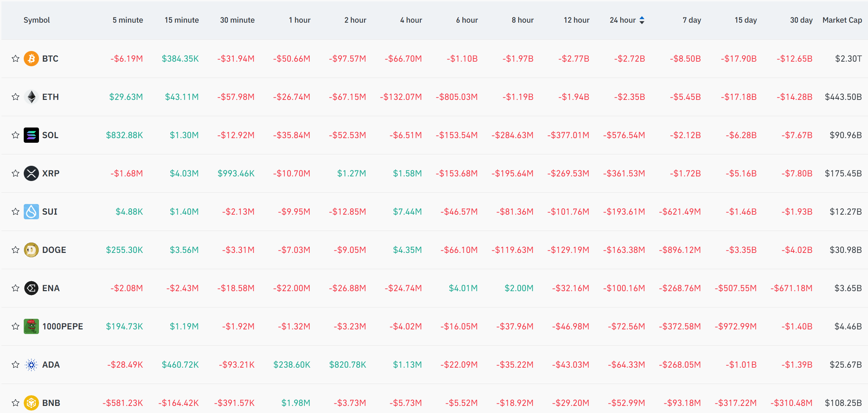
Task: Sort by the 2 hour column
Action: [355, 20]
